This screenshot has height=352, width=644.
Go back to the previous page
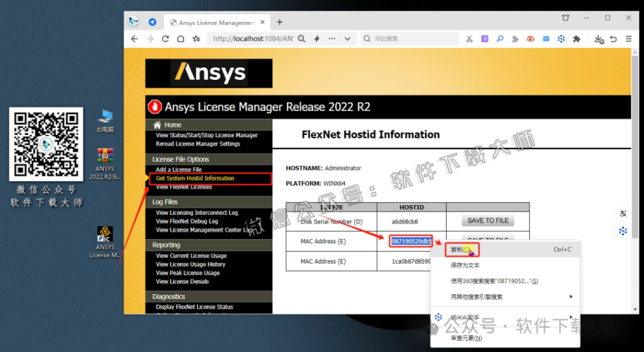pyautogui.click(x=135, y=38)
